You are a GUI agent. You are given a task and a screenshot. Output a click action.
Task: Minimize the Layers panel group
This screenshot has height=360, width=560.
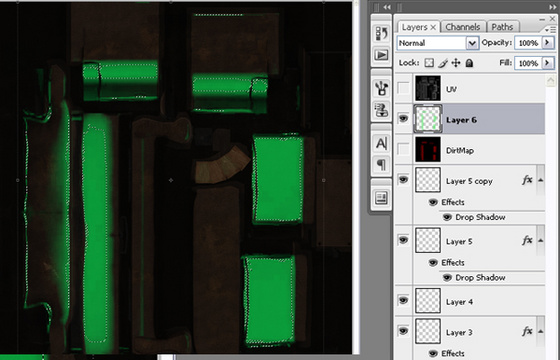[543, 19]
